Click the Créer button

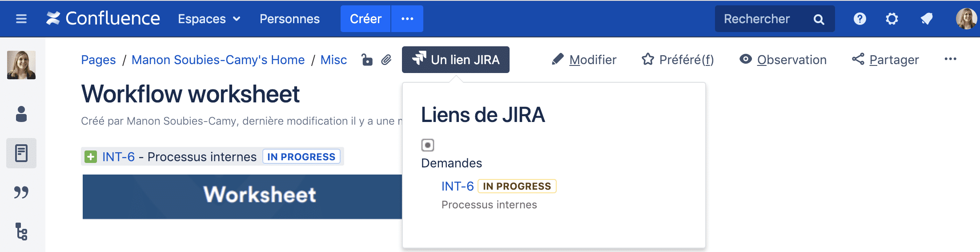point(365,19)
